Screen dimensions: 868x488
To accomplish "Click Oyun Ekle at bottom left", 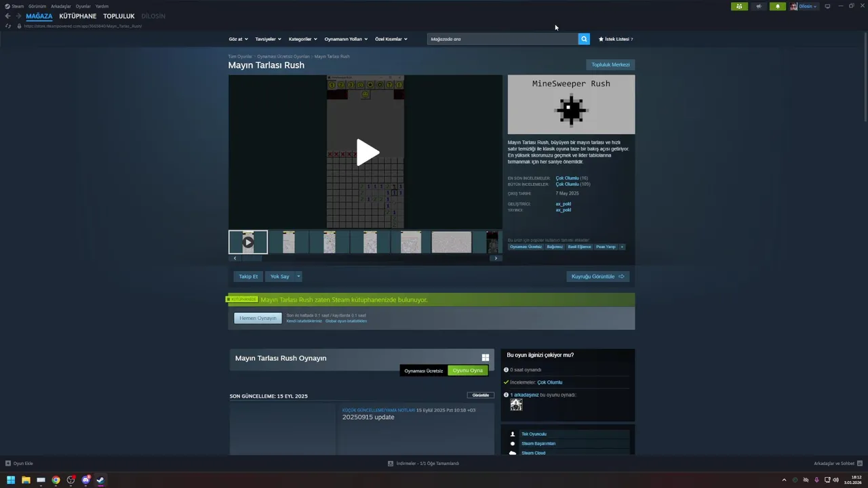I will 19,464.
